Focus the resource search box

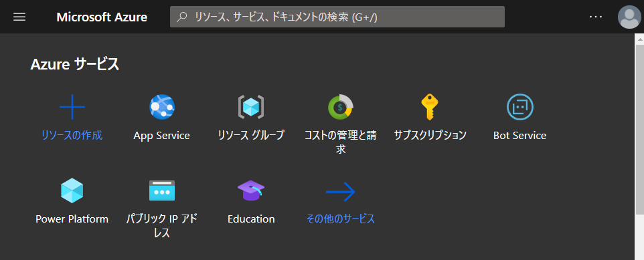337,17
